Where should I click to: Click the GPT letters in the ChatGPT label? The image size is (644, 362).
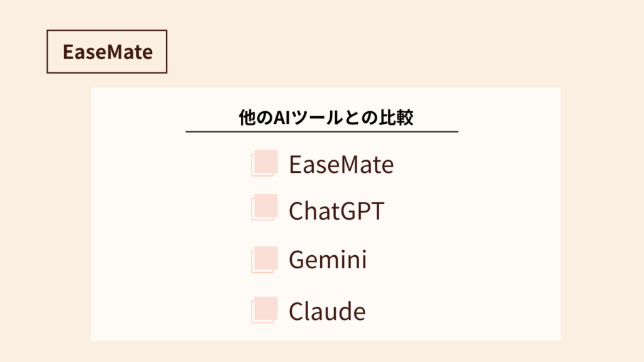click(x=360, y=211)
